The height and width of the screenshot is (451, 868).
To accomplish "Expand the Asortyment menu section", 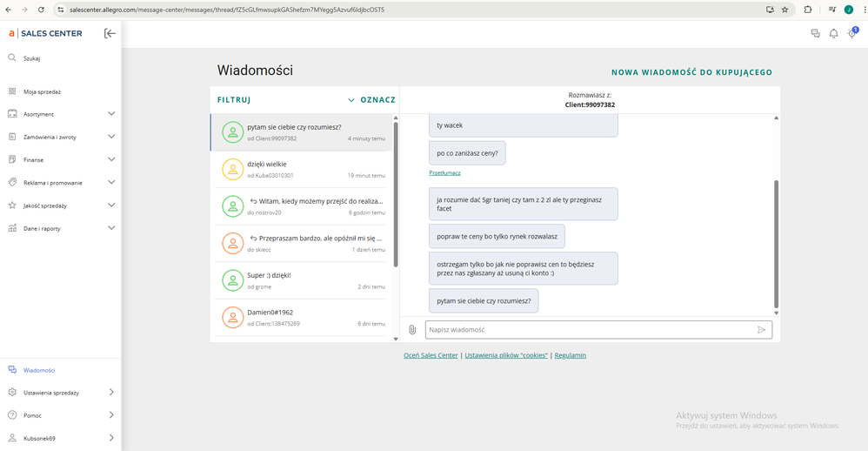I will tap(111, 114).
